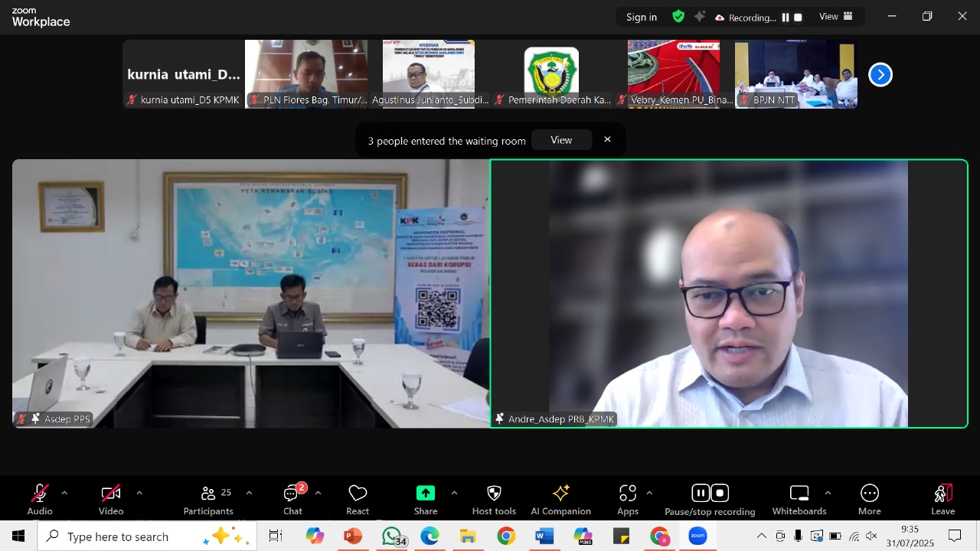This screenshot has width=980, height=551.
Task: Open WhatsApp from the Windows taskbar
Action: click(391, 536)
